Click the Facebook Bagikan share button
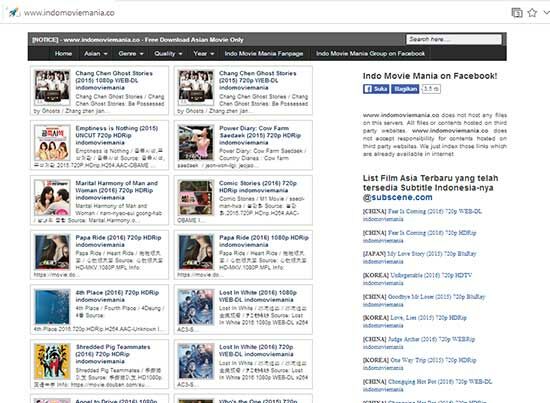 click(405, 89)
